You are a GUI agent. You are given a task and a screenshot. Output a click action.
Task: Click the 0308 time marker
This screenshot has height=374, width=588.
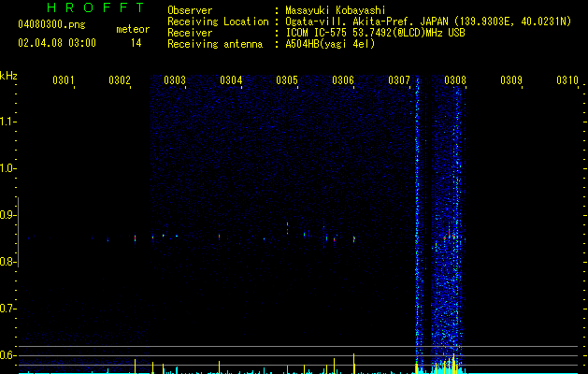[x=455, y=79]
